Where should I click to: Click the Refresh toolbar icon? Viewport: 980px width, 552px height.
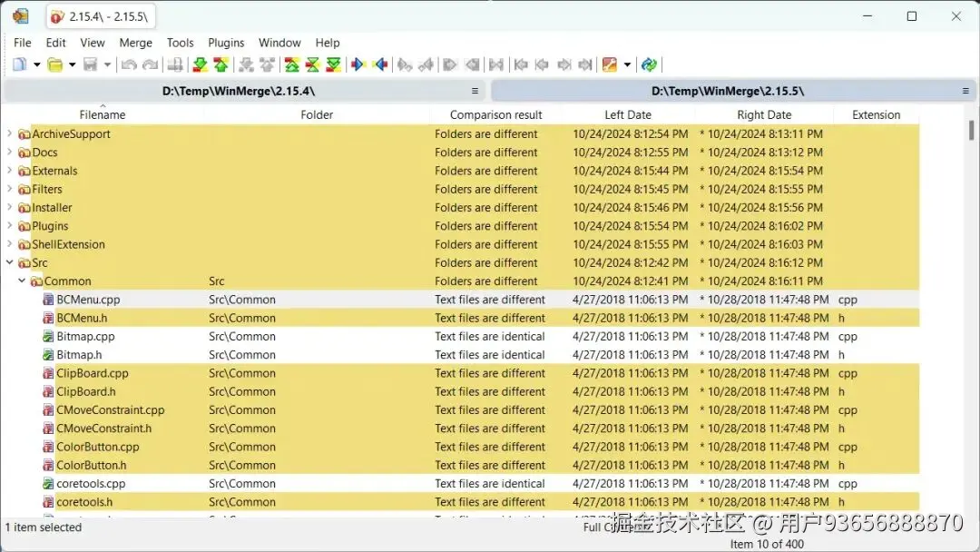coord(650,64)
